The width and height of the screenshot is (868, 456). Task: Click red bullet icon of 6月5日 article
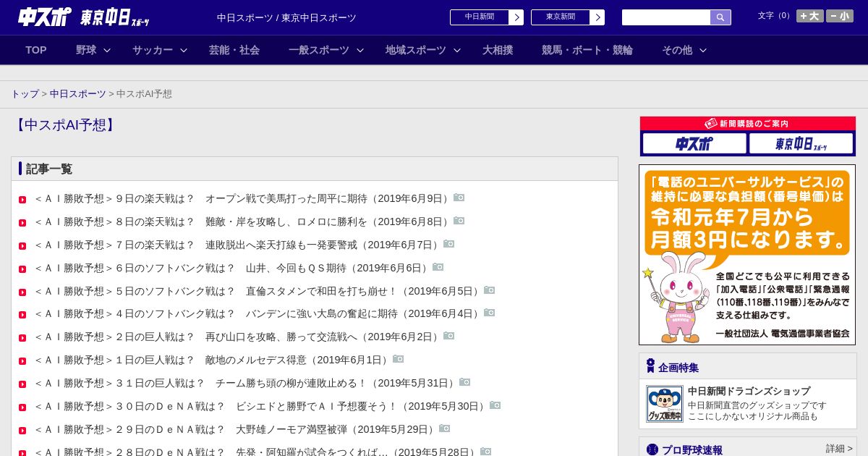point(22,292)
